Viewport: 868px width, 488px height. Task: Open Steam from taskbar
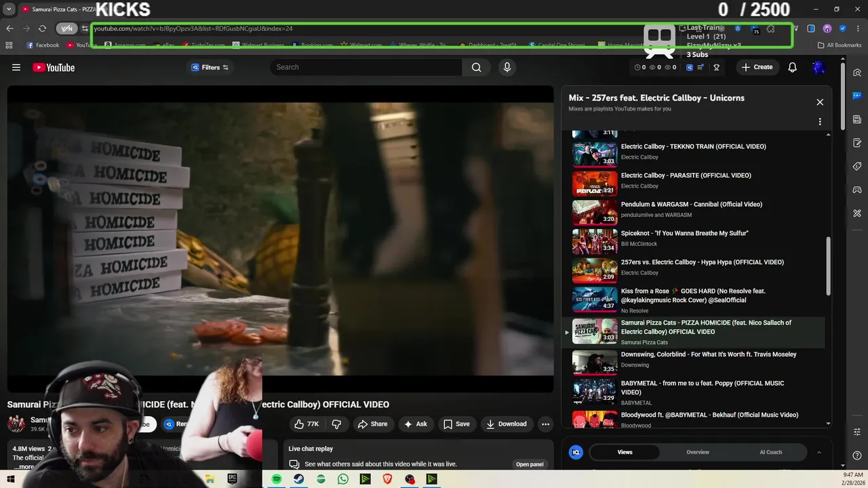tap(298, 479)
